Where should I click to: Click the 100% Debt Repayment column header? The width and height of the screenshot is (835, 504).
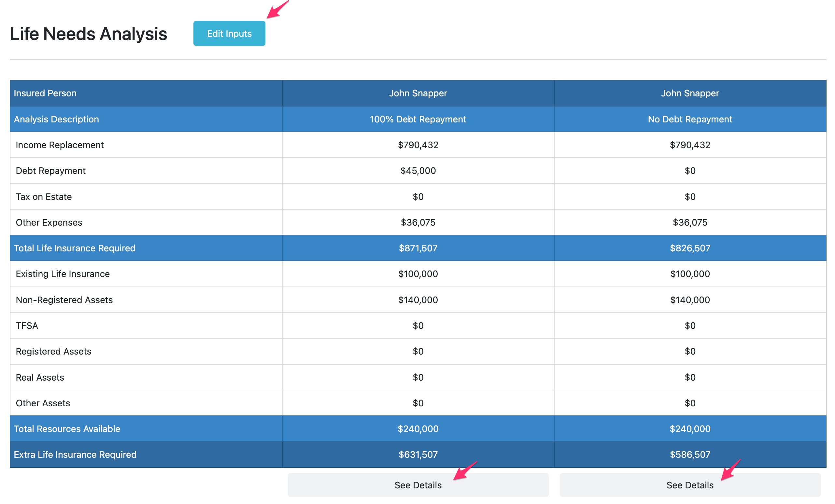(417, 119)
